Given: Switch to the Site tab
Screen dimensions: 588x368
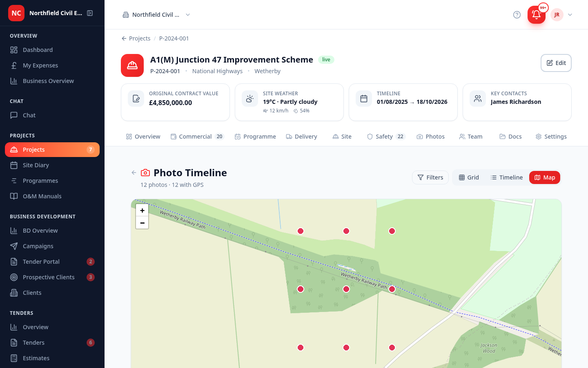Looking at the screenshot, I should click(x=342, y=137).
